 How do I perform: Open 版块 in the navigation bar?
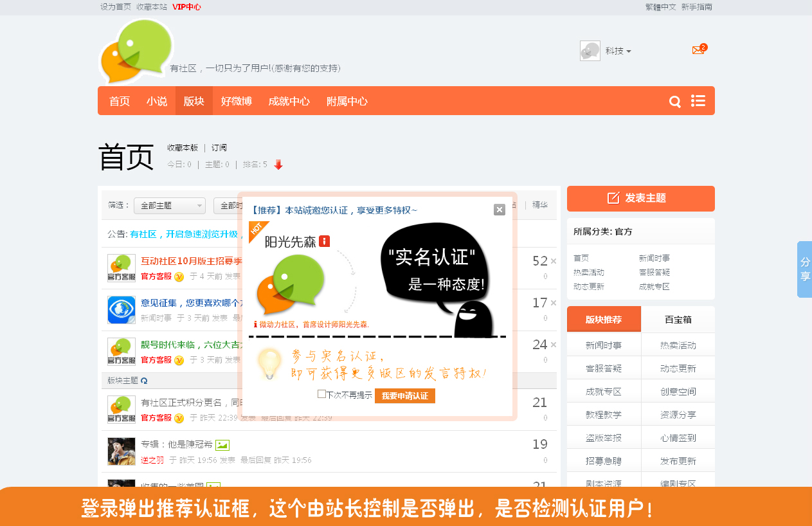click(x=194, y=102)
